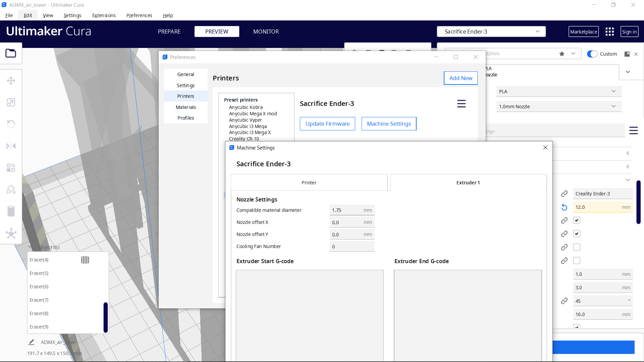644x362 pixels.
Task: Reset the 12.0 mm value via revert arrow
Action: (564, 207)
